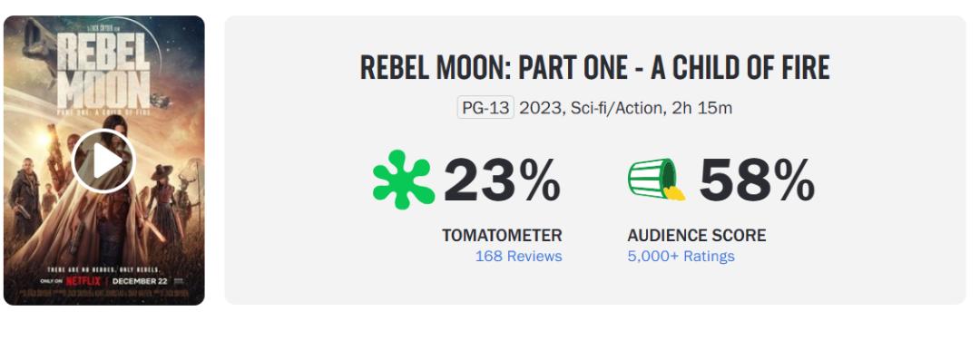Click the 2h 15m runtime text
This screenshot has width=980, height=341.
tap(701, 108)
